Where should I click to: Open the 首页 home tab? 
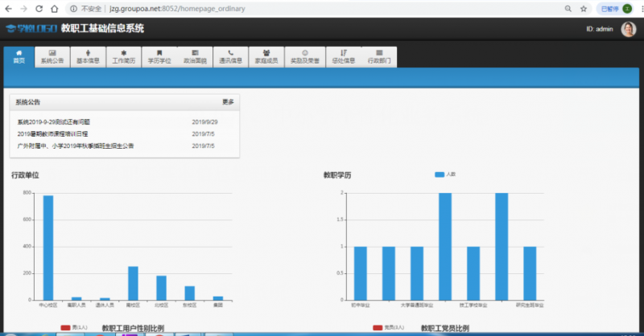tap(19, 56)
